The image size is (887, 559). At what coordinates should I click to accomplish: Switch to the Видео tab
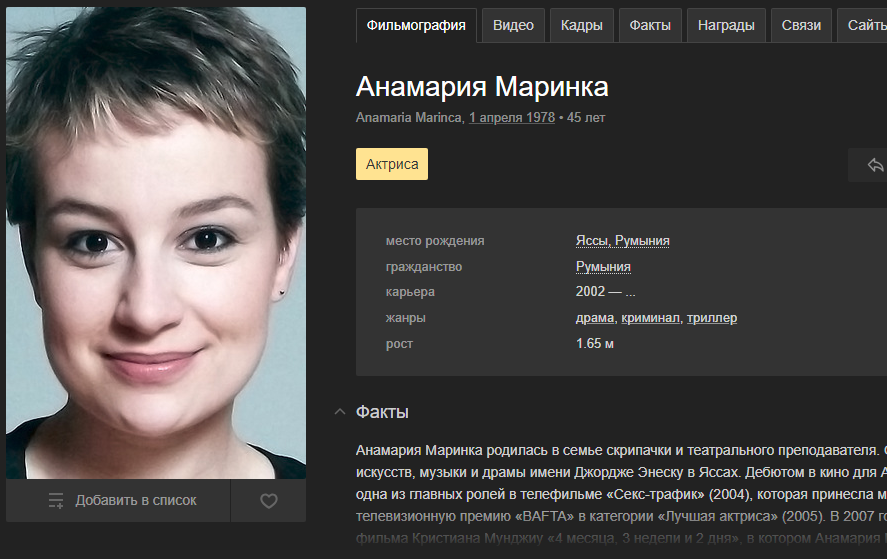(513, 25)
